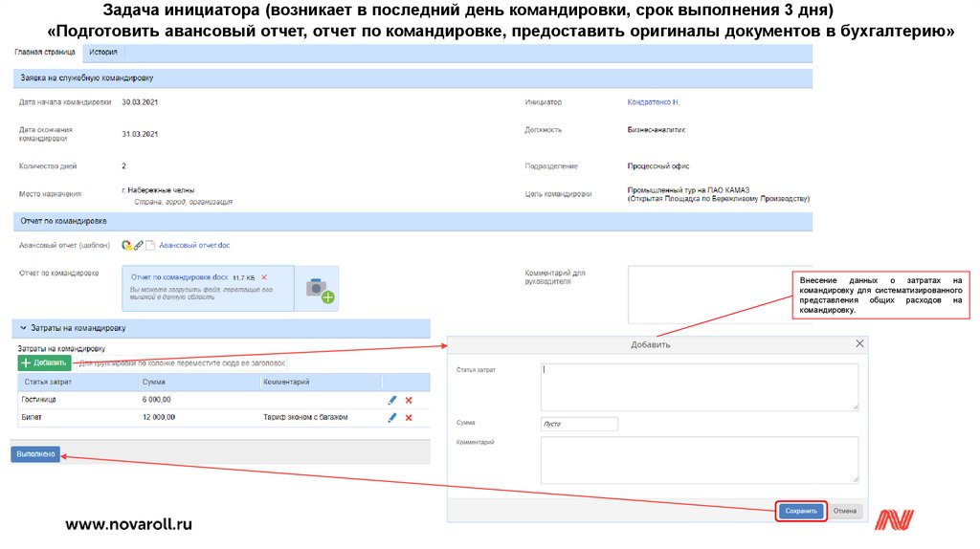Click the Билет cell

[32, 417]
